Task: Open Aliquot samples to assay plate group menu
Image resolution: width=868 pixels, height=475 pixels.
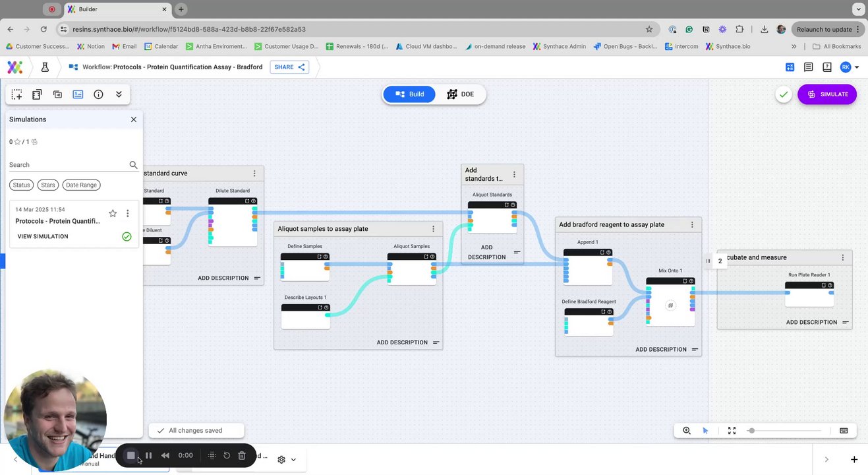Action: coord(433,229)
